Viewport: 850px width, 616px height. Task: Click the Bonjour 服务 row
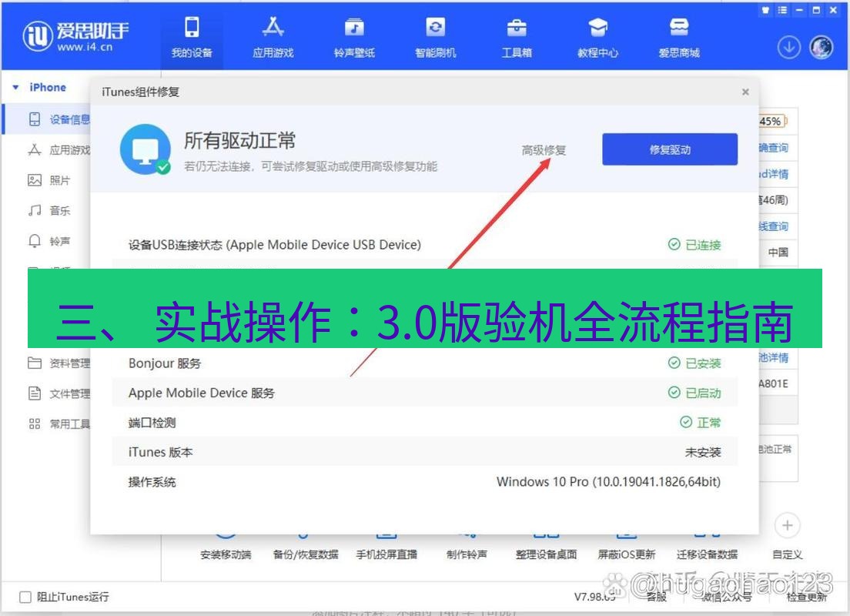pyautogui.click(x=424, y=363)
